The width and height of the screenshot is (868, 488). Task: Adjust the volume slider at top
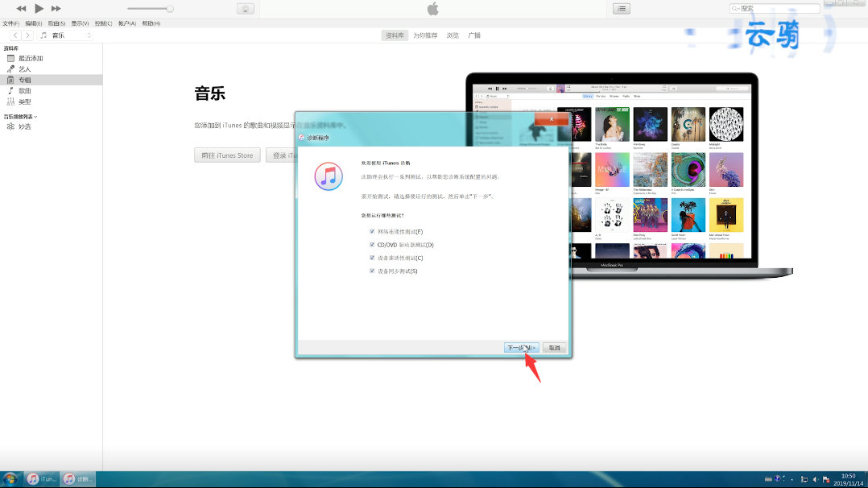tap(150, 8)
